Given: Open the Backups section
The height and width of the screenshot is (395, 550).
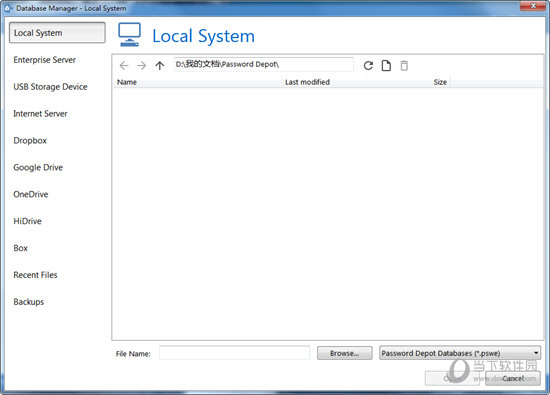Looking at the screenshot, I should click(29, 302).
